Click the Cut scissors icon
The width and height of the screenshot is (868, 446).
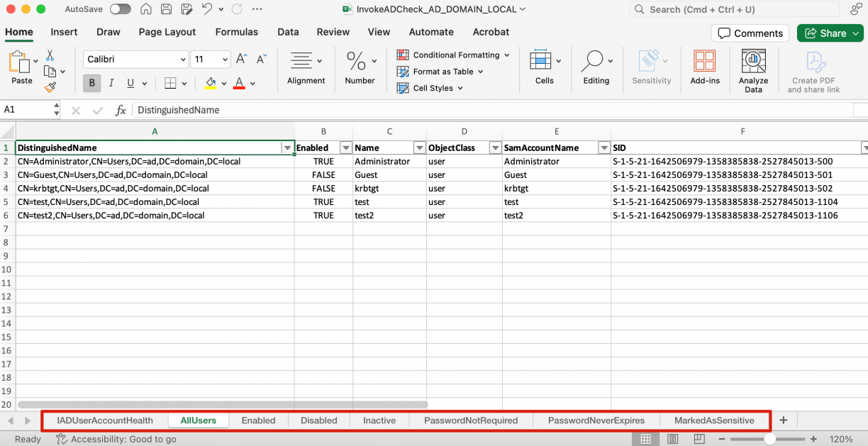tap(50, 55)
